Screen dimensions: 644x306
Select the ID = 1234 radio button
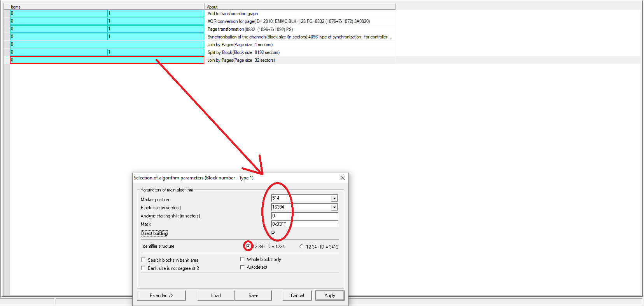(248, 246)
